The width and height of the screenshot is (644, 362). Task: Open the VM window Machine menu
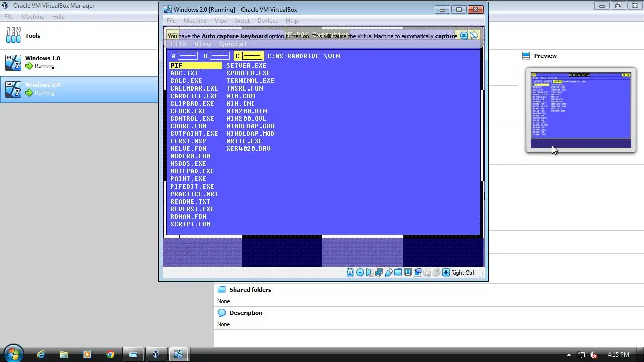[195, 21]
